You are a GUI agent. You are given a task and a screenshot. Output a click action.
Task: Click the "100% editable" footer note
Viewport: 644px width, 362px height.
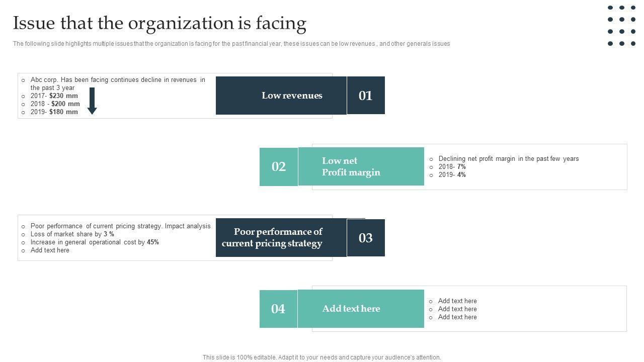pos(322,357)
